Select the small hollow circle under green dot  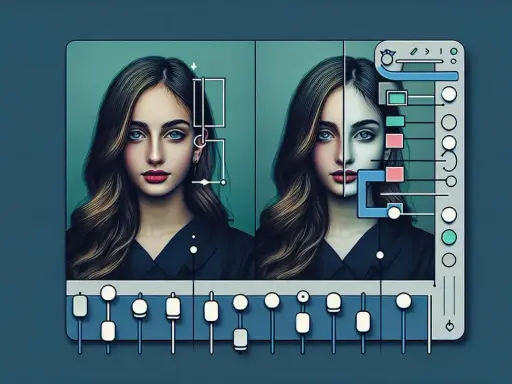point(453,61)
